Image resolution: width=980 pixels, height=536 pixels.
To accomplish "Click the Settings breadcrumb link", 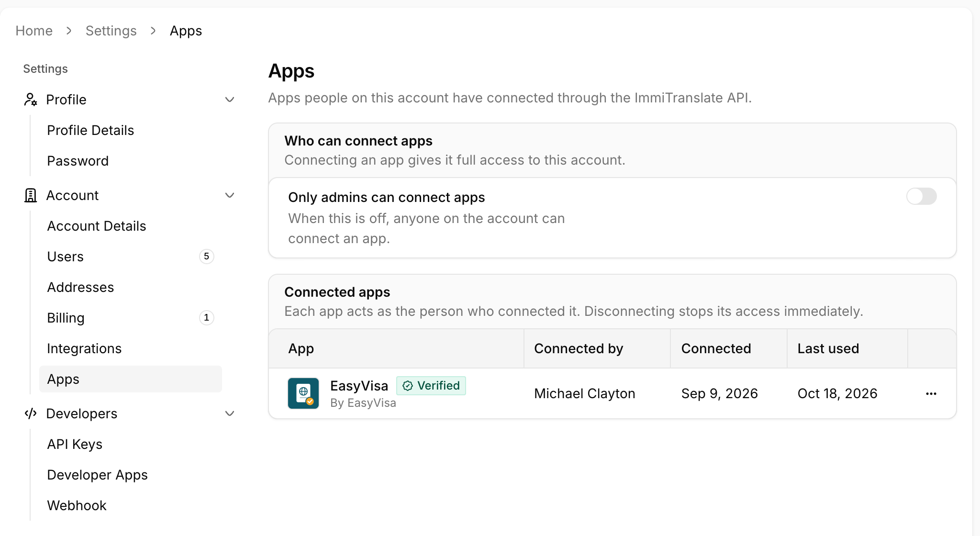I will (x=111, y=31).
